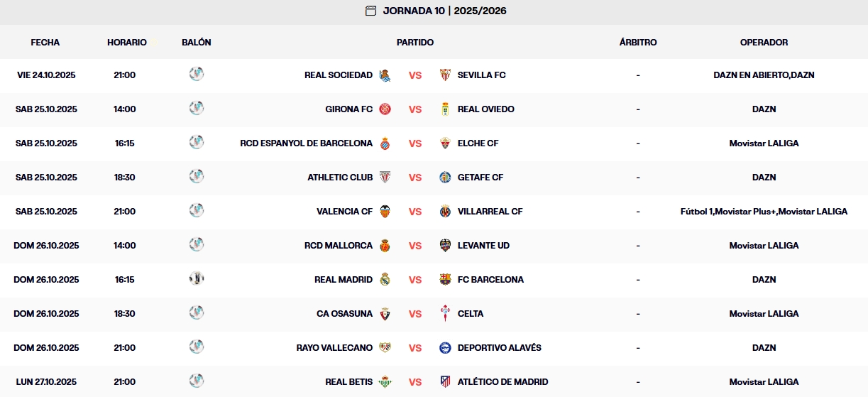Viewport: 868px width, 397px height.
Task: Open the Valencia CF team link
Action: pos(344,212)
